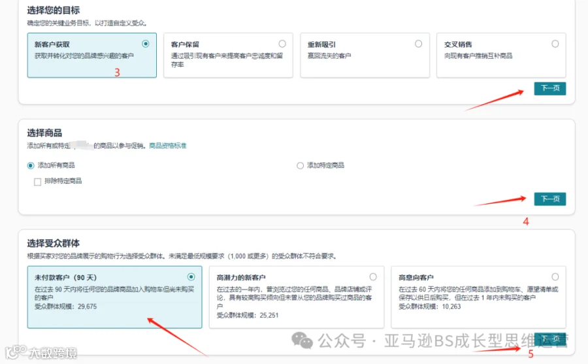Tick the 排除特定商品 checkbox

click(37, 182)
